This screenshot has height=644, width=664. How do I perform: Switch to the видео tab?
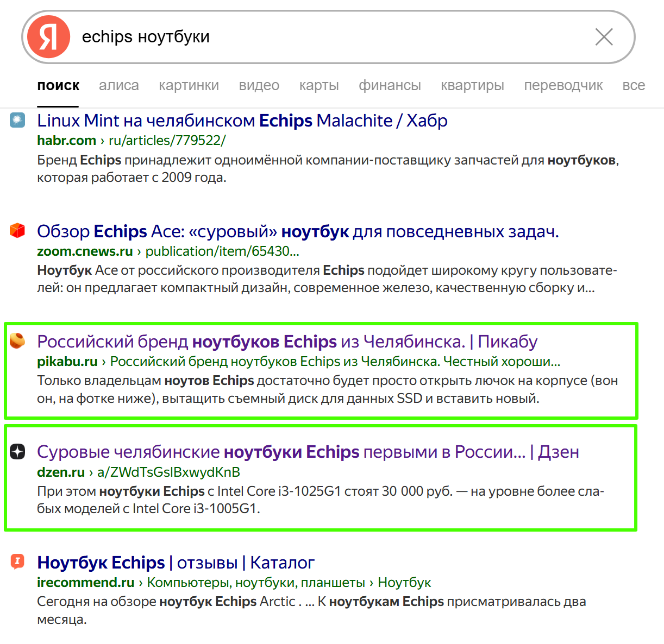tap(259, 86)
